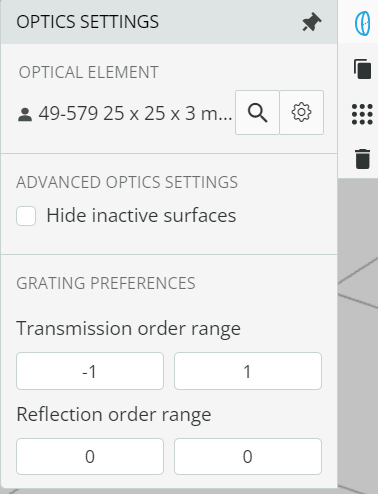Image resolution: width=378 pixels, height=494 pixels.
Task: Click the GRATING PREFERENCES section heading
Action: pyautogui.click(x=106, y=283)
